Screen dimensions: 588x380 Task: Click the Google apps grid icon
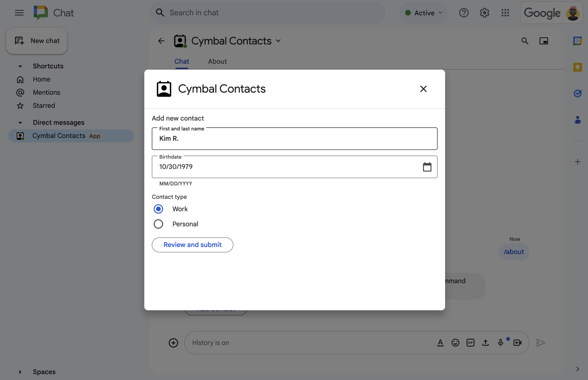tap(505, 12)
